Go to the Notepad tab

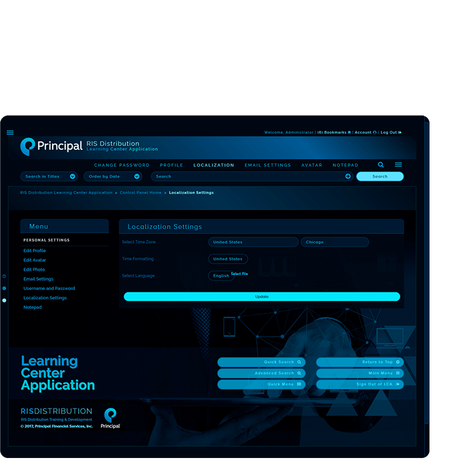point(345,165)
